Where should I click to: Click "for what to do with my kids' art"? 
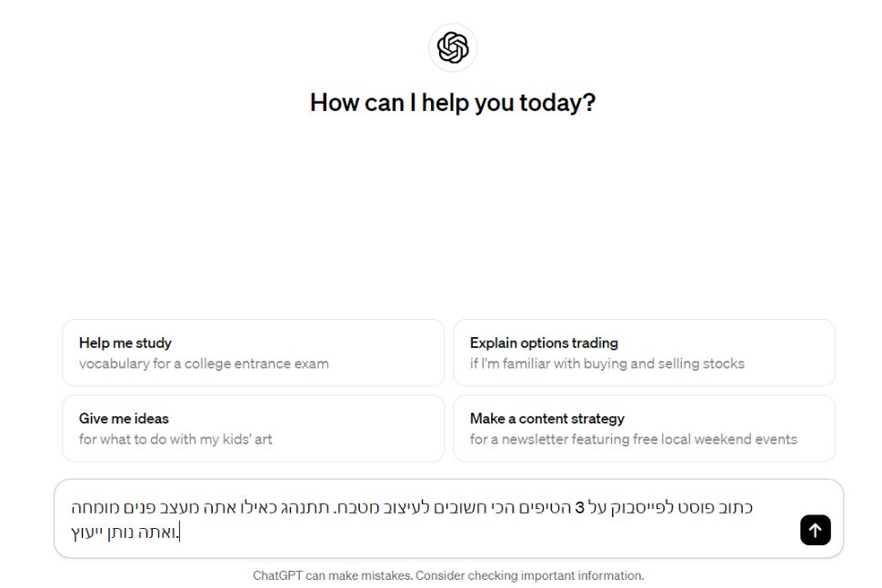[175, 439]
